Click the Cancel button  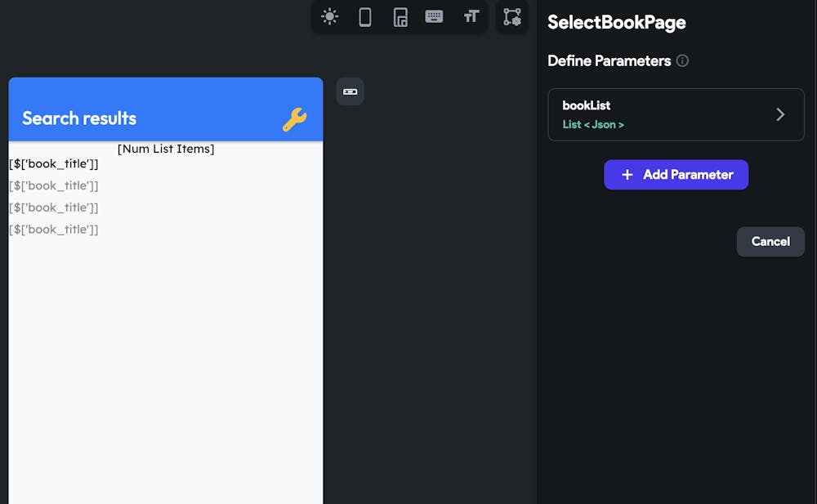770,241
